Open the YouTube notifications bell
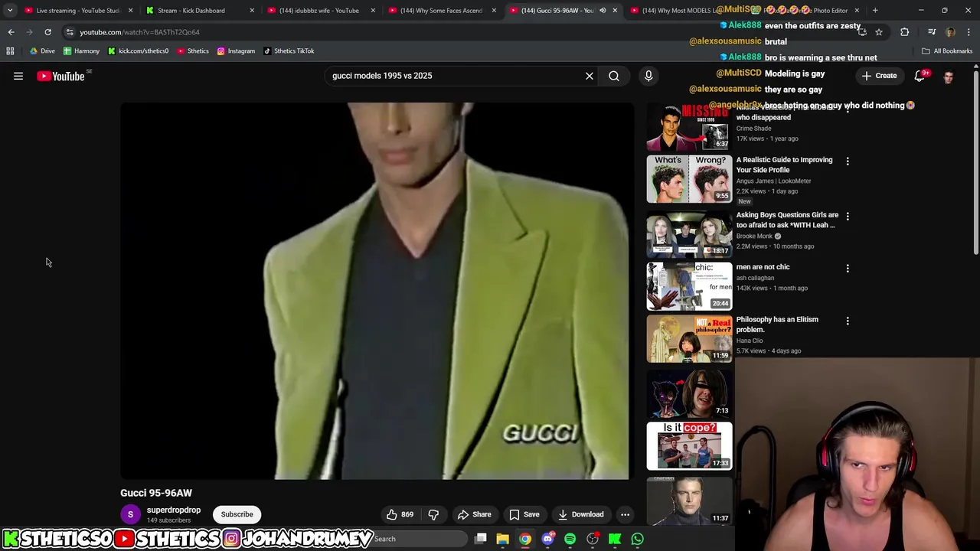980x551 pixels. 920,76
